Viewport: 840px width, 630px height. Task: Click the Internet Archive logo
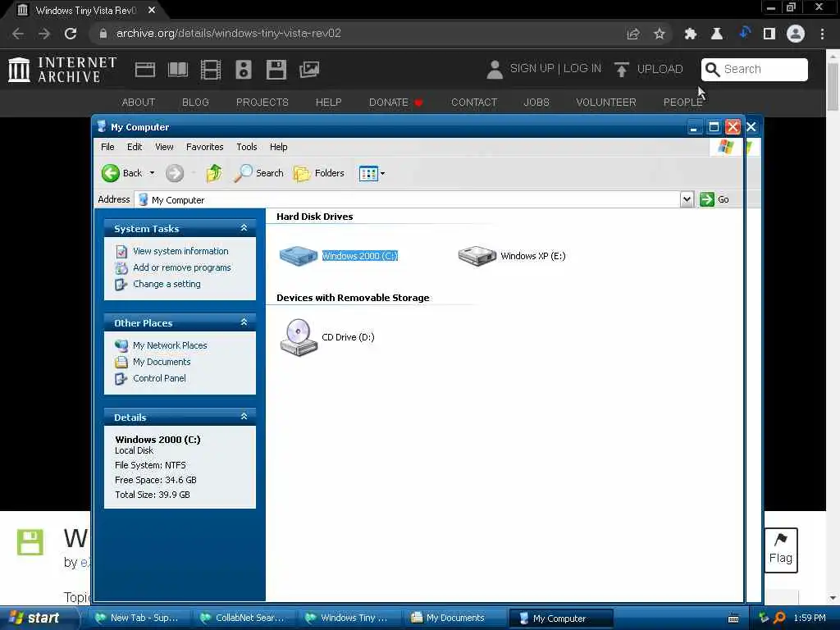click(x=62, y=70)
